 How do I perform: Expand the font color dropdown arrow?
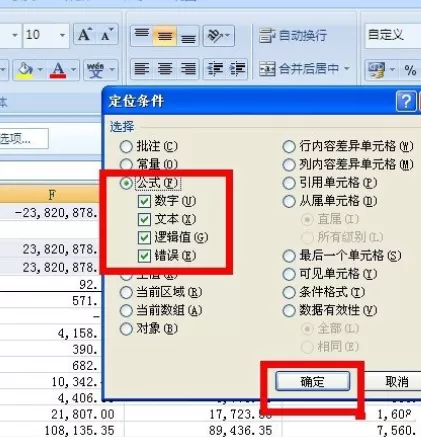(74, 70)
